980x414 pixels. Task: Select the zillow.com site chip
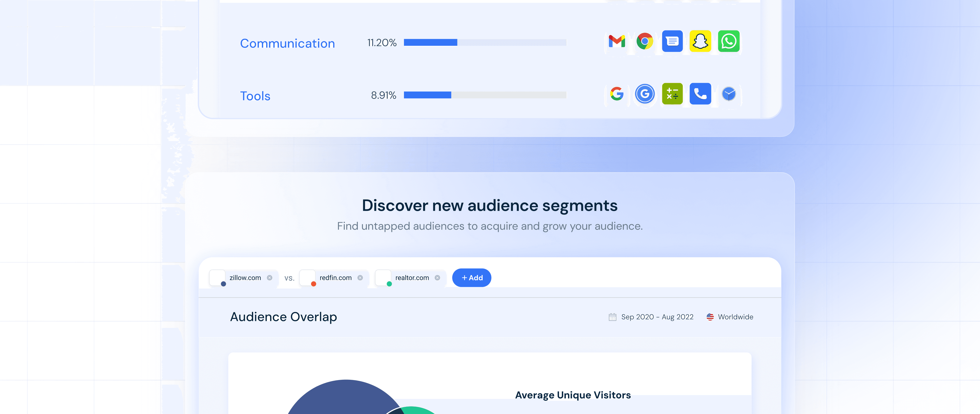245,278
